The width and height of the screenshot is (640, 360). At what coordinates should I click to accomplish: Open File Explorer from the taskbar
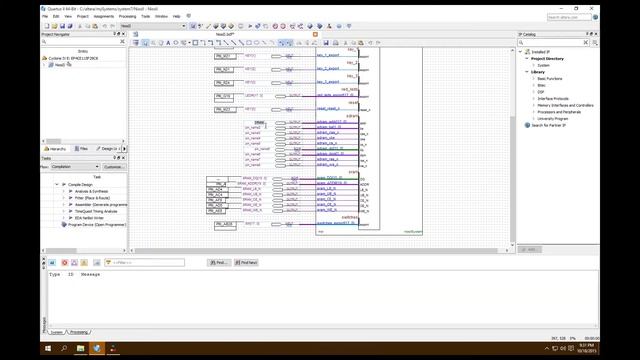pyautogui.click(x=80, y=348)
